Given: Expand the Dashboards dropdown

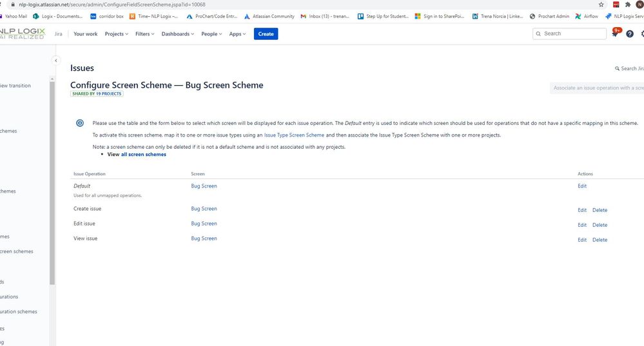Looking at the screenshot, I should coord(178,34).
